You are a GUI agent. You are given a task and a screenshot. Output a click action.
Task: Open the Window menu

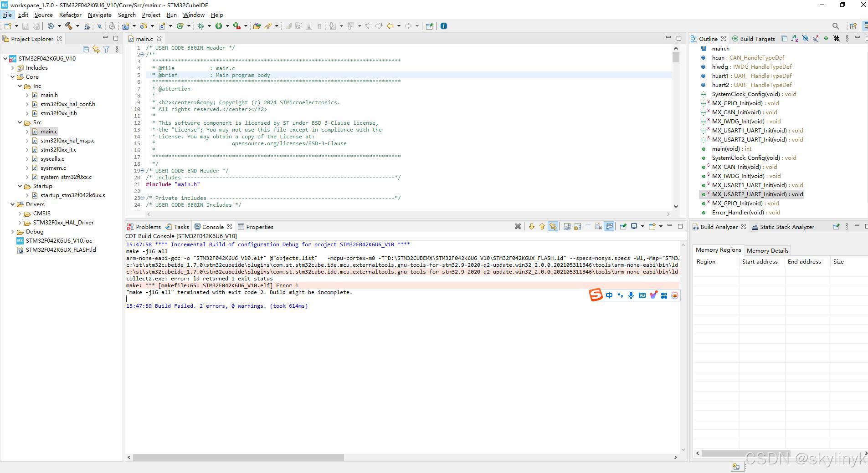point(194,15)
